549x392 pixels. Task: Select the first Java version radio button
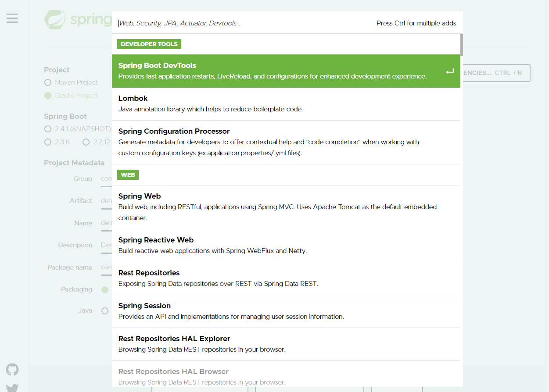click(105, 311)
